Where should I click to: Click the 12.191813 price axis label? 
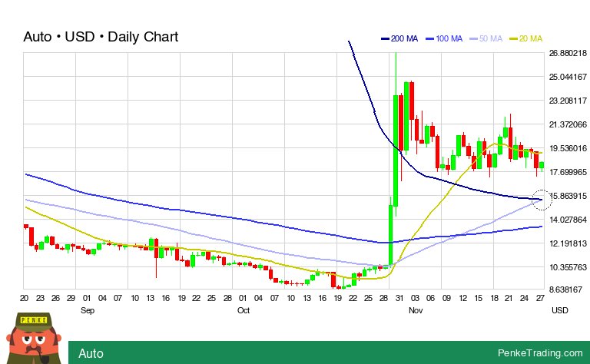point(568,243)
